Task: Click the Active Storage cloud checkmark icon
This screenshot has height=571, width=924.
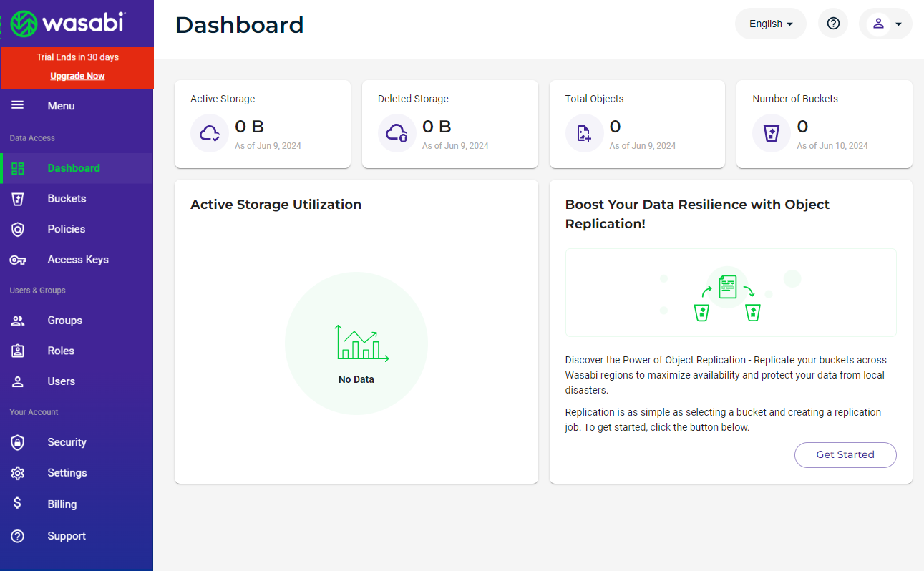Action: point(210,133)
